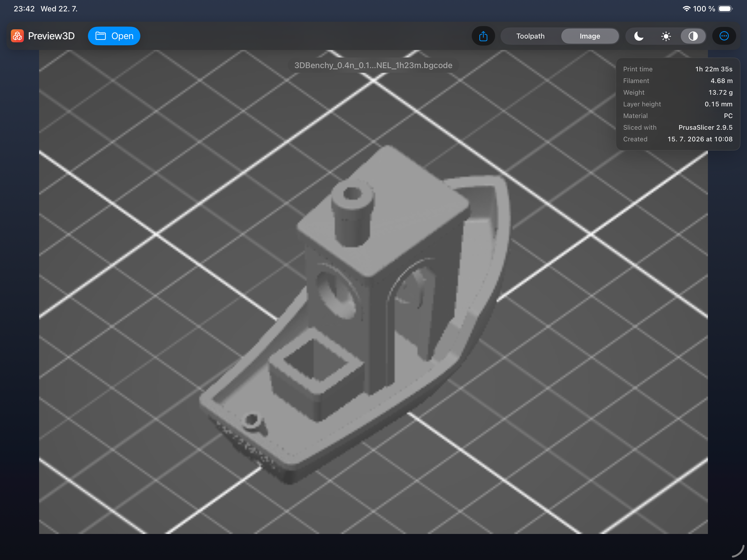Click the Print time value 1h 22m 35s

(714, 69)
